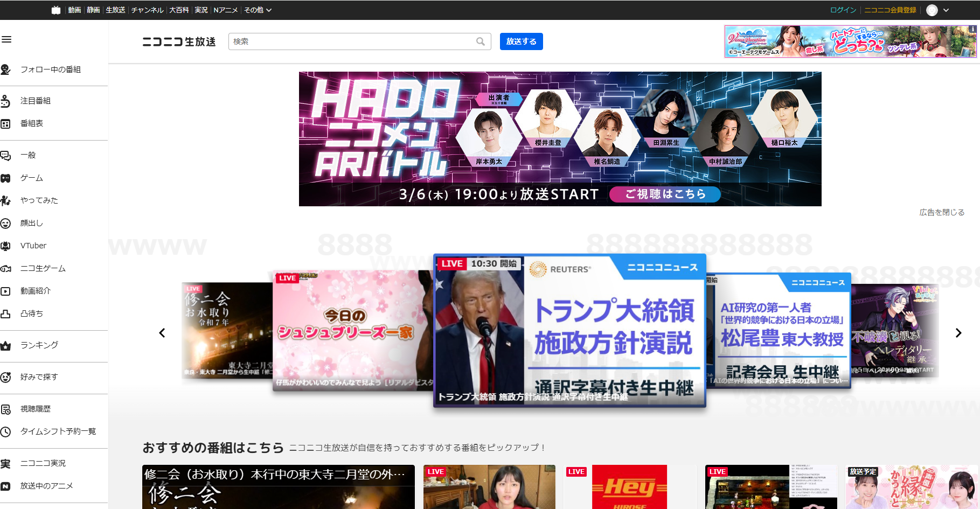Open the フォロー中の番組 sidebar icon
Viewport: 980px width, 509px height.
coord(6,69)
